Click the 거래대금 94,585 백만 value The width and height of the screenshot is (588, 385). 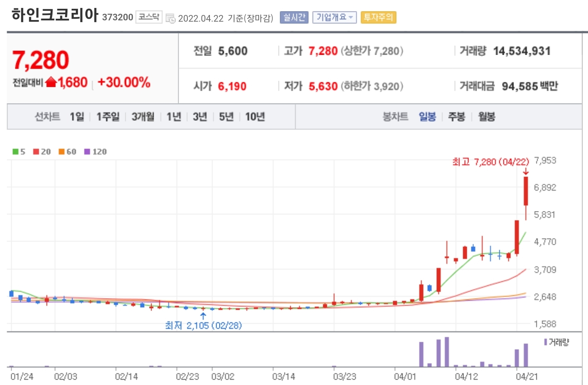point(530,87)
